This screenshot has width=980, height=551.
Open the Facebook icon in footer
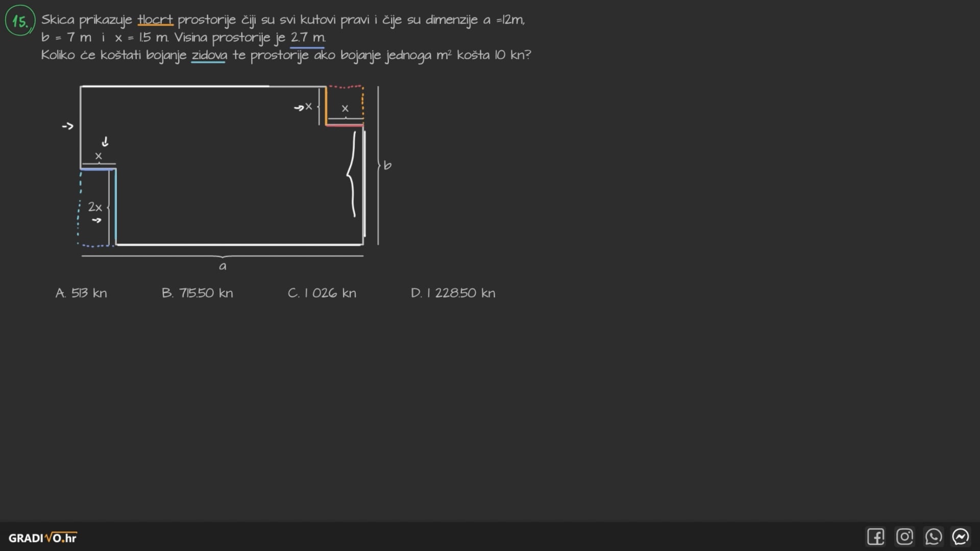click(x=876, y=537)
